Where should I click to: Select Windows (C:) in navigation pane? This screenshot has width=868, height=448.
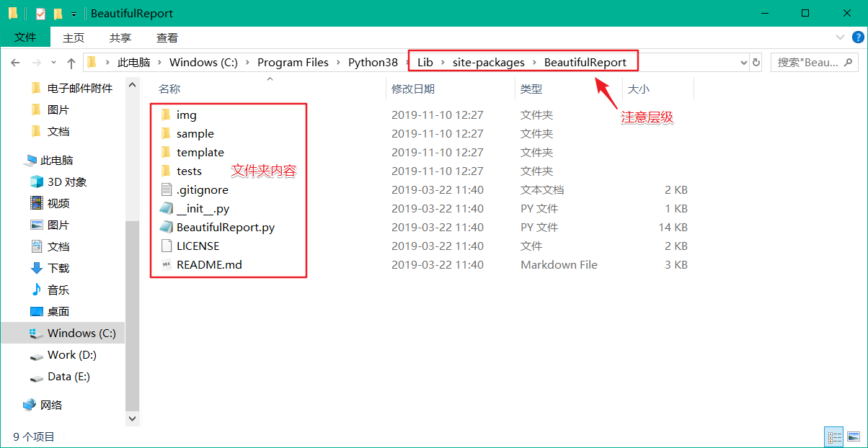point(63,333)
